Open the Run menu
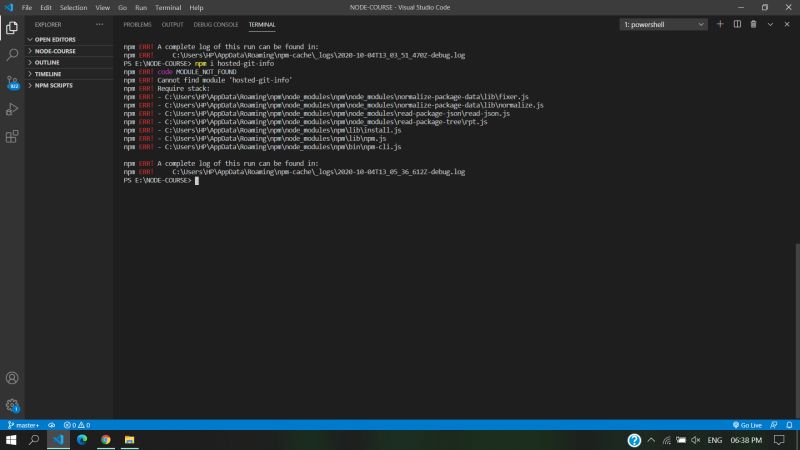This screenshot has height=450, width=800. 141,8
